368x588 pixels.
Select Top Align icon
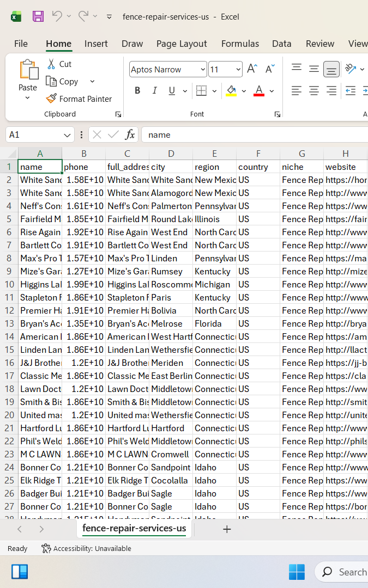point(297,69)
